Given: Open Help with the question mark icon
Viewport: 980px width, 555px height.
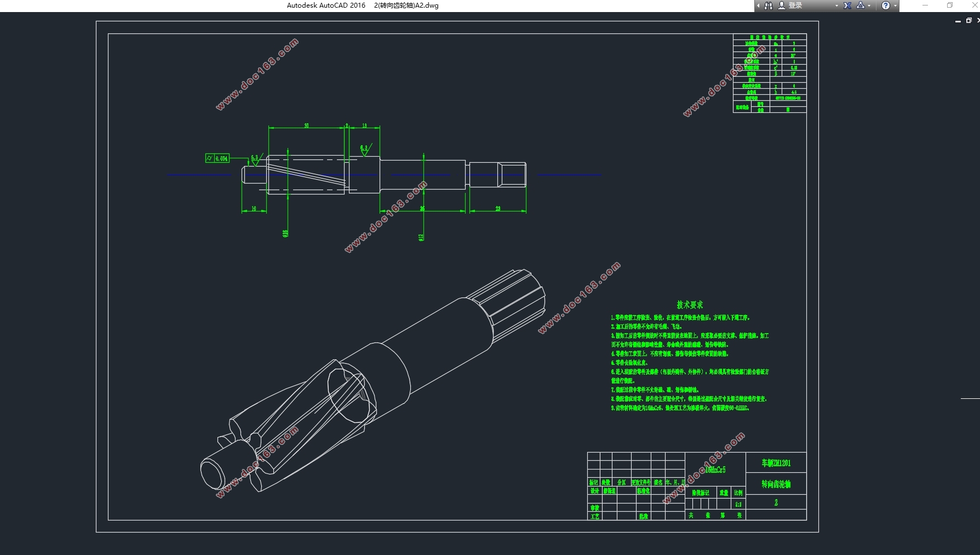Looking at the screenshot, I should click(886, 5).
